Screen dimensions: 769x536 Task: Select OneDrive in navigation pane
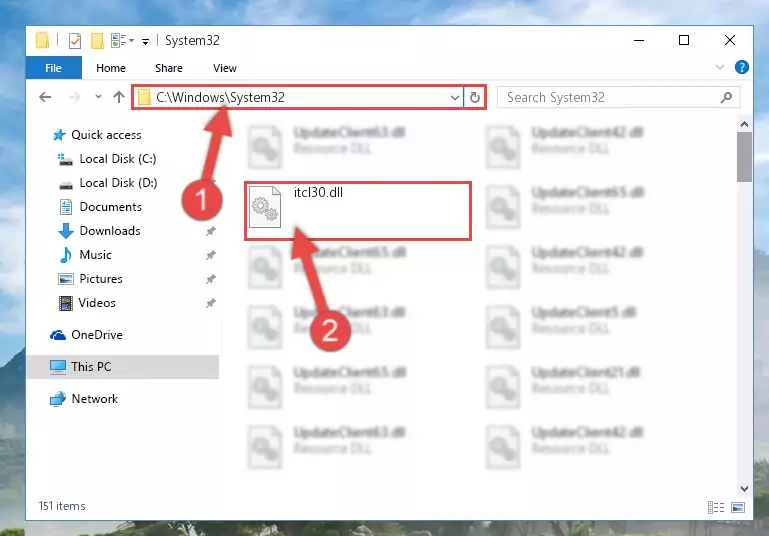click(x=97, y=335)
